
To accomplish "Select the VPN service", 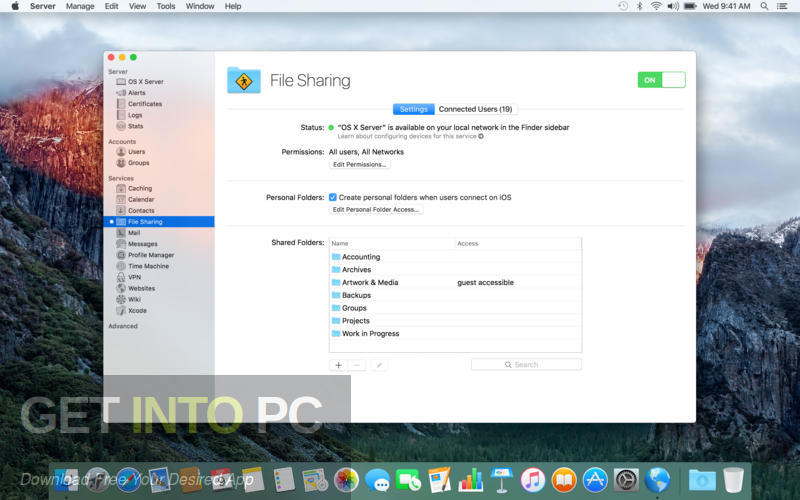I will click(x=129, y=277).
